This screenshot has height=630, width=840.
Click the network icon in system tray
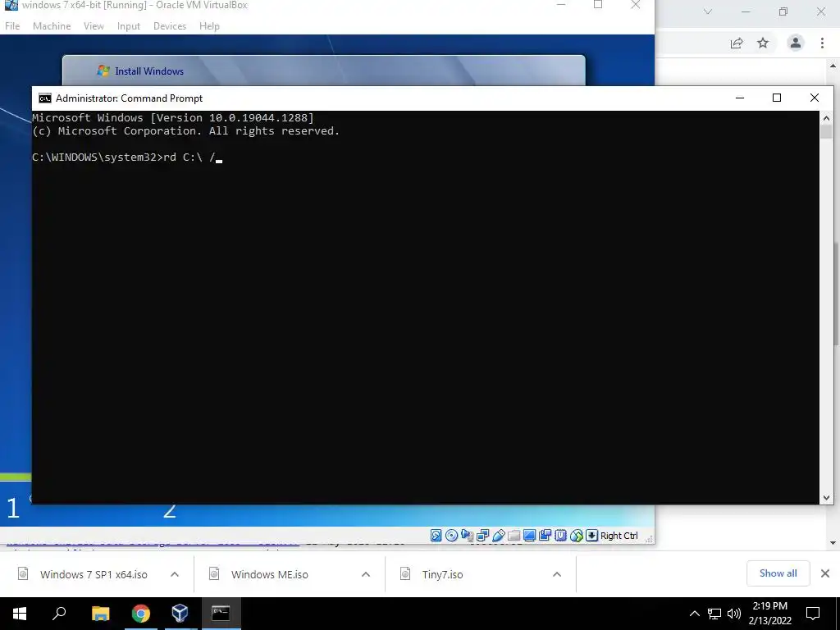(714, 614)
